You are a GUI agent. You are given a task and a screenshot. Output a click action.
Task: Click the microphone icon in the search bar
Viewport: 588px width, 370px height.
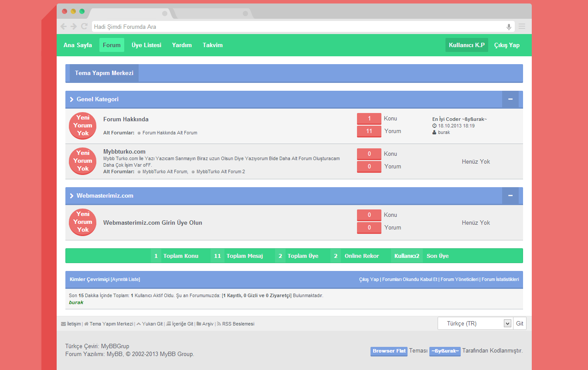pos(509,27)
